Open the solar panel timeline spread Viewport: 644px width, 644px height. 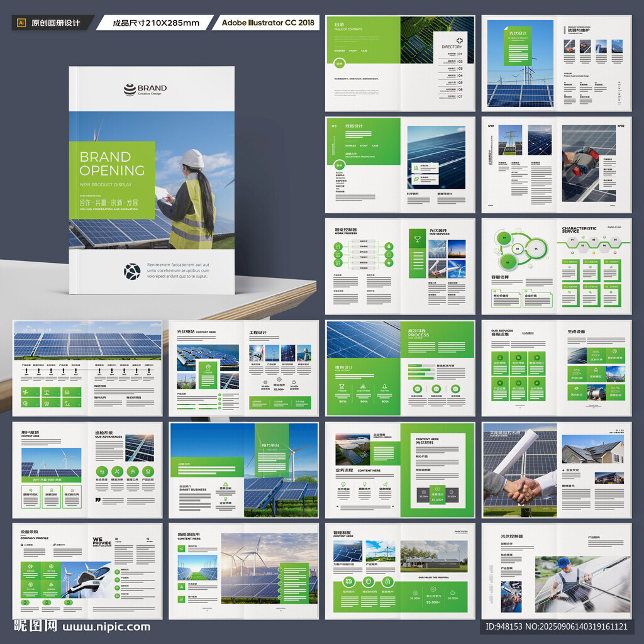pyautogui.click(x=87, y=369)
